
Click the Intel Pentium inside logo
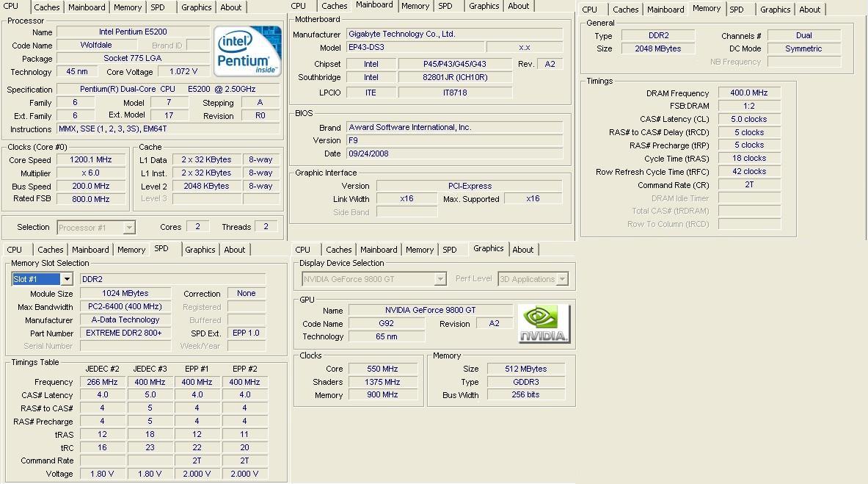248,51
